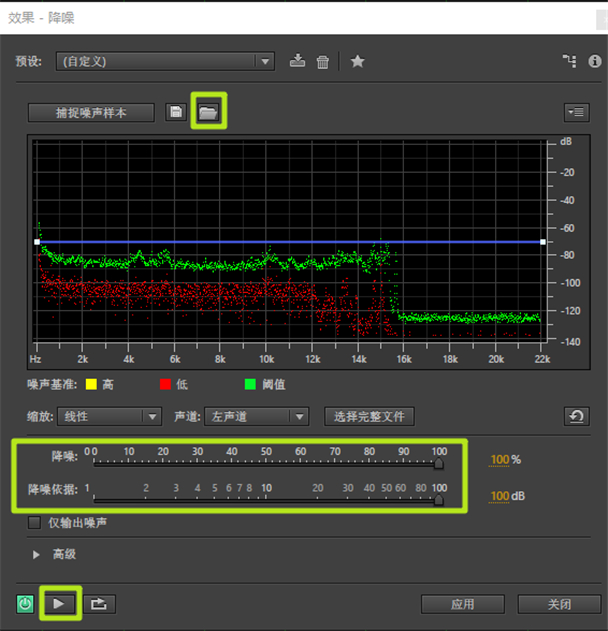Click yellow 高 noise floor swatch
608x631 pixels.
pos(91,384)
